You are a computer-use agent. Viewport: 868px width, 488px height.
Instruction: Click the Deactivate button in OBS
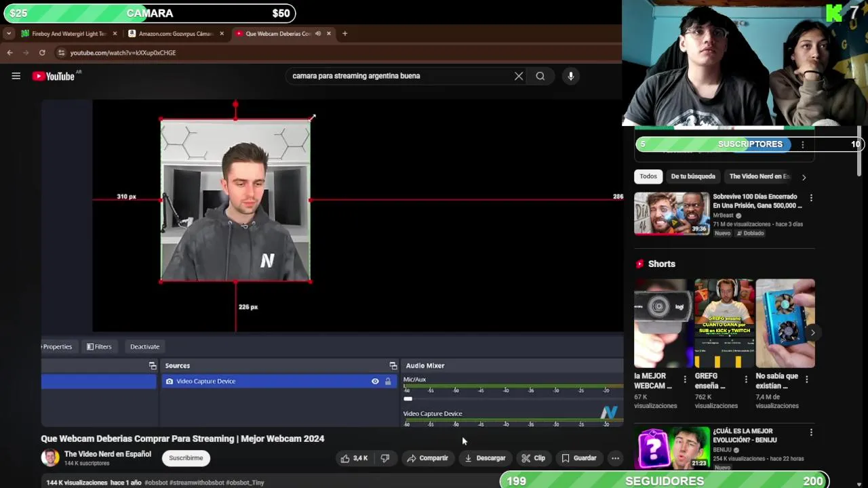tap(144, 347)
